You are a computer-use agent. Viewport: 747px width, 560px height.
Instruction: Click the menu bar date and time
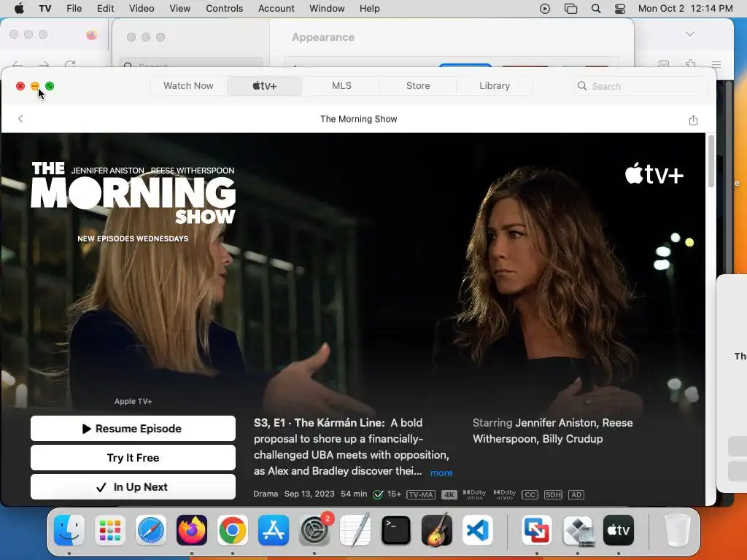pyautogui.click(x=685, y=9)
